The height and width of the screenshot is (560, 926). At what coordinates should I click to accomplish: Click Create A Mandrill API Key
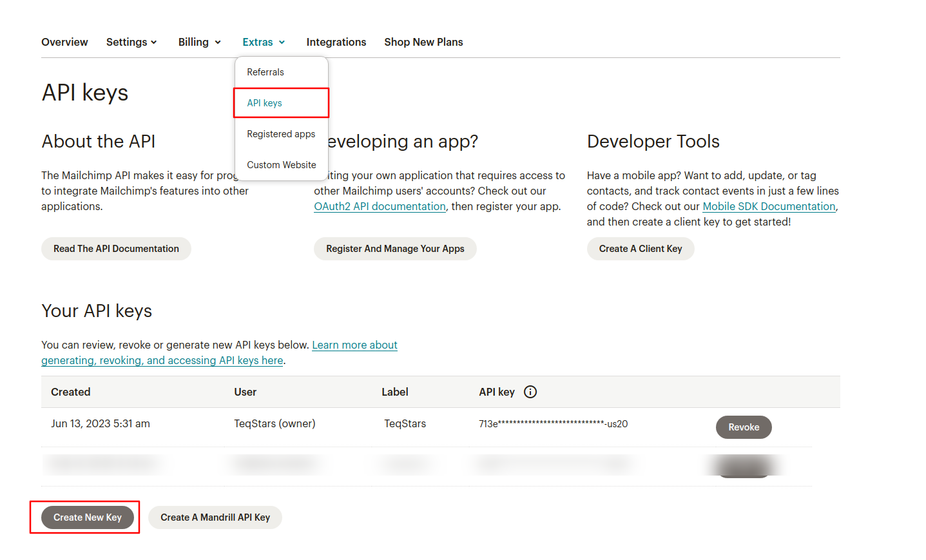[215, 517]
